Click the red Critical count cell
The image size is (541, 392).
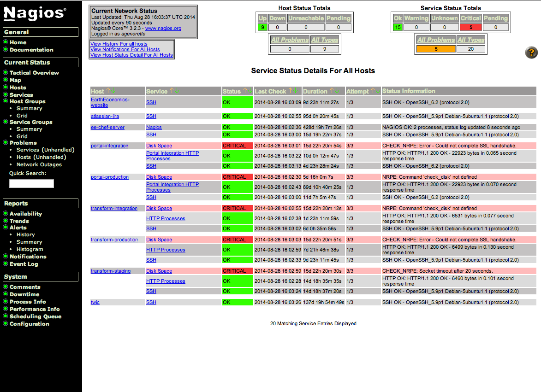point(470,28)
